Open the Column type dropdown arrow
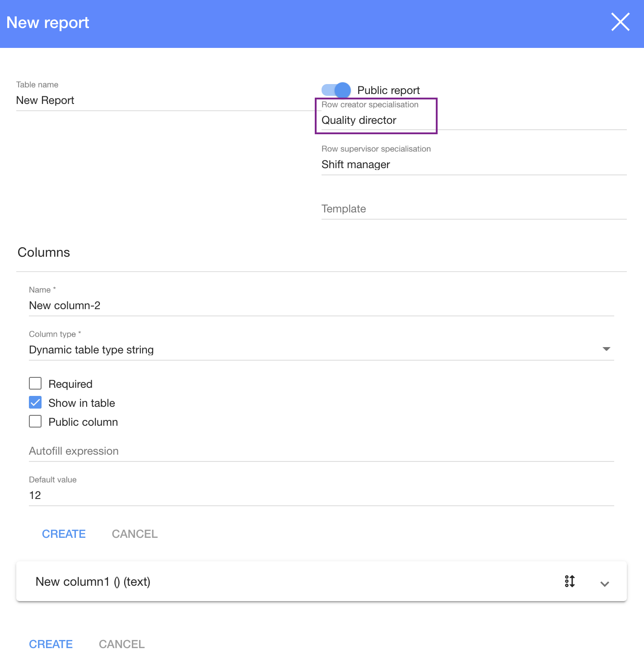Viewport: 644px width, 668px height. click(606, 349)
